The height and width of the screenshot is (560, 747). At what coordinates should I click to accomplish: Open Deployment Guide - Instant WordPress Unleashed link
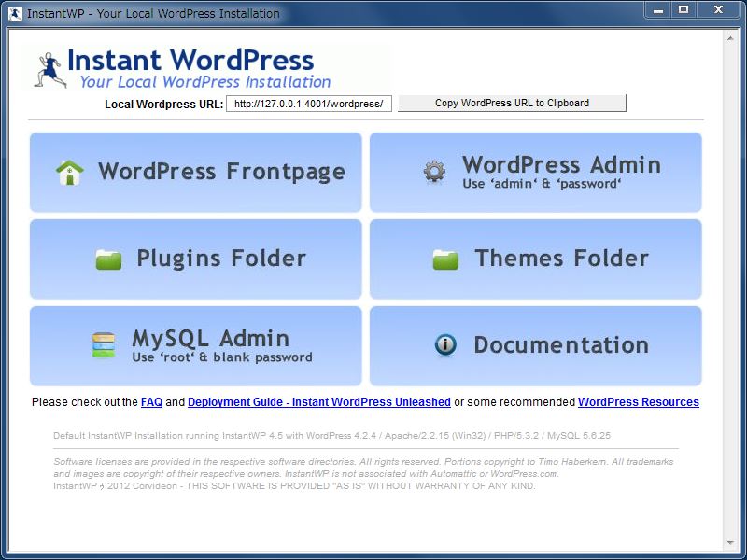click(319, 402)
